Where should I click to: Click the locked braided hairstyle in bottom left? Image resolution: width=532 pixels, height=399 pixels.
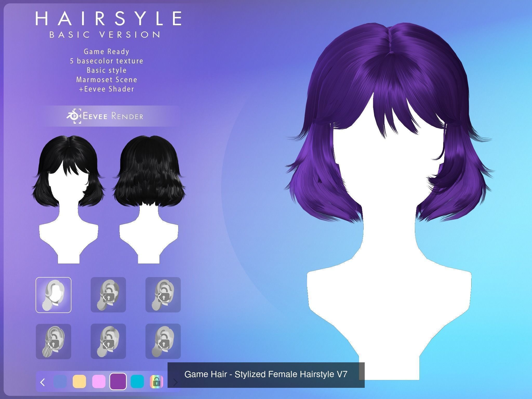54,341
